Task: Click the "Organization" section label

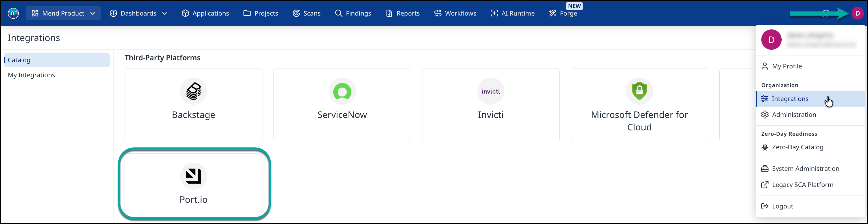Action: pyautogui.click(x=780, y=85)
